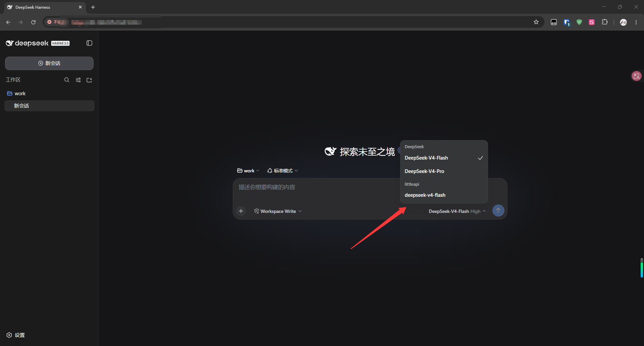This screenshot has width=644, height=346.
Task: Click the littleapi group label in menu
Action: tap(412, 184)
